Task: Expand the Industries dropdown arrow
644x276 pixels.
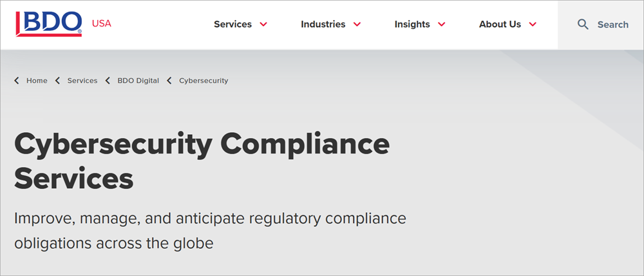Action: coord(357,25)
